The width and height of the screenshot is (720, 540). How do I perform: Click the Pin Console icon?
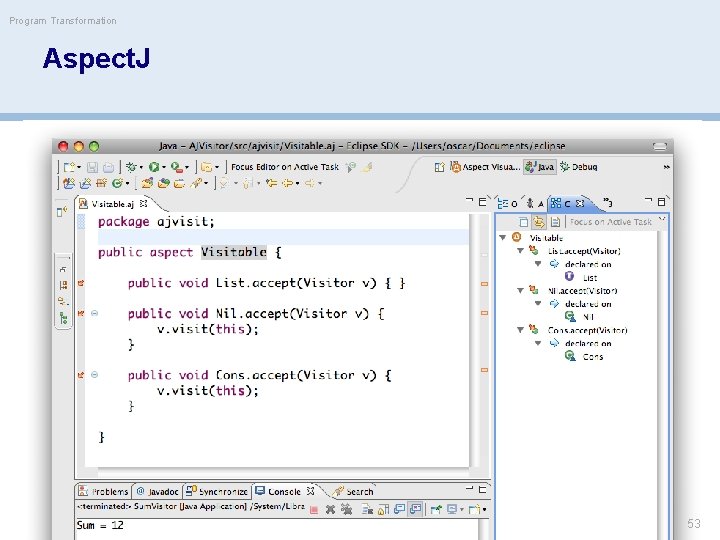click(x=436, y=509)
